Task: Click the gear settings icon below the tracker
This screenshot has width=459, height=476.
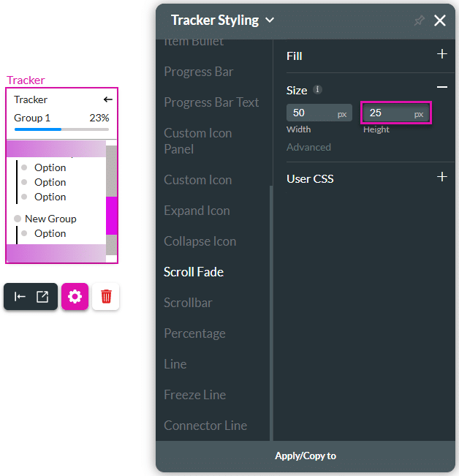Action: click(75, 296)
